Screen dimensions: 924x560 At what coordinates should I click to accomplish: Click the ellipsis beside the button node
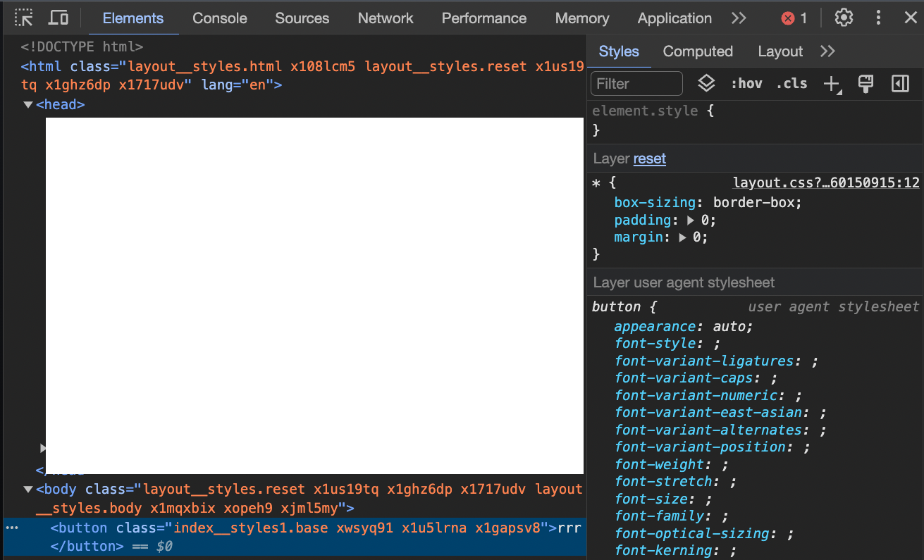[x=12, y=528]
